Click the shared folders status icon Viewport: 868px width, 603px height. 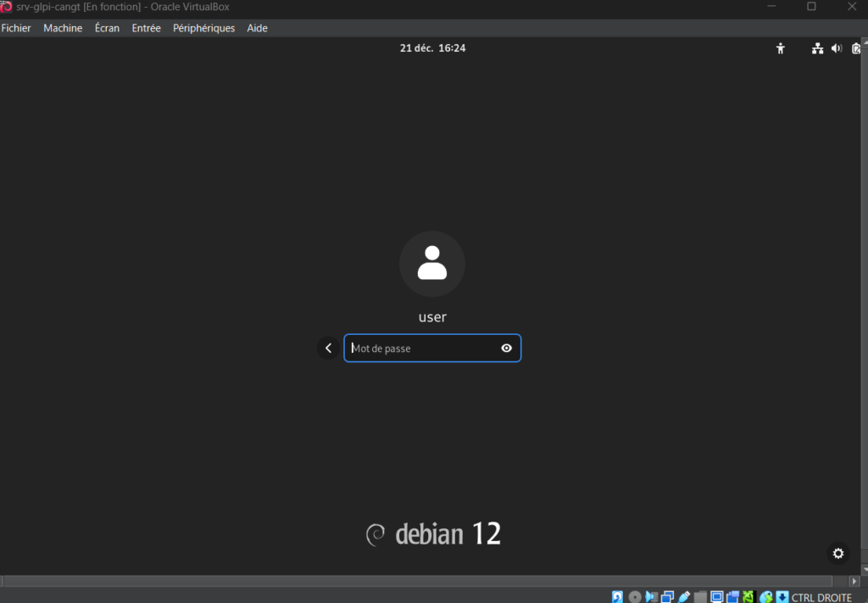tap(700, 596)
